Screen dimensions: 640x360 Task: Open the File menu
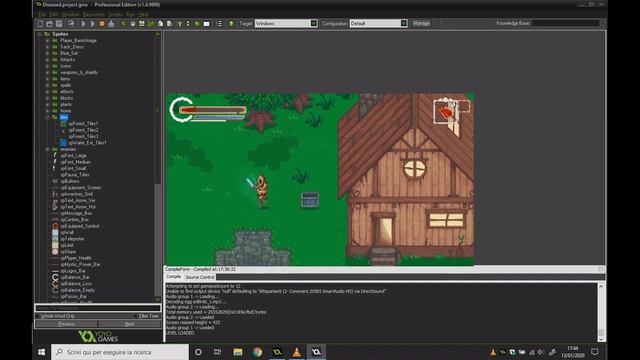[x=42, y=14]
